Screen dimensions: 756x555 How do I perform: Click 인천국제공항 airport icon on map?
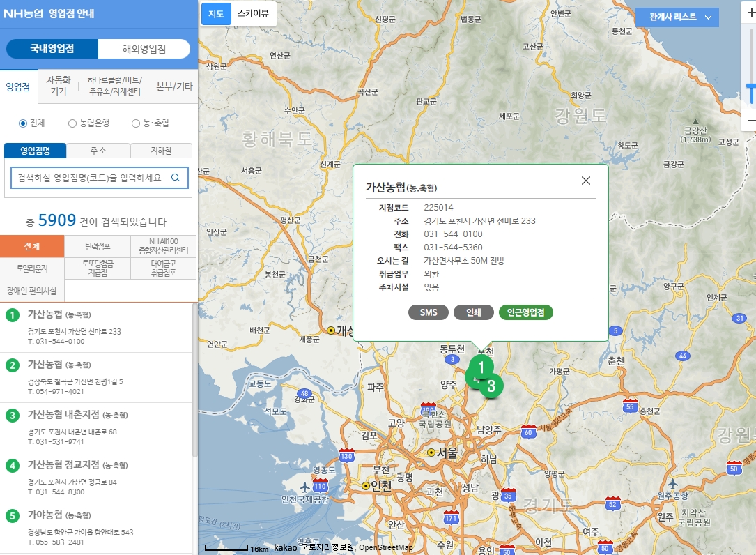pyautogui.click(x=304, y=487)
